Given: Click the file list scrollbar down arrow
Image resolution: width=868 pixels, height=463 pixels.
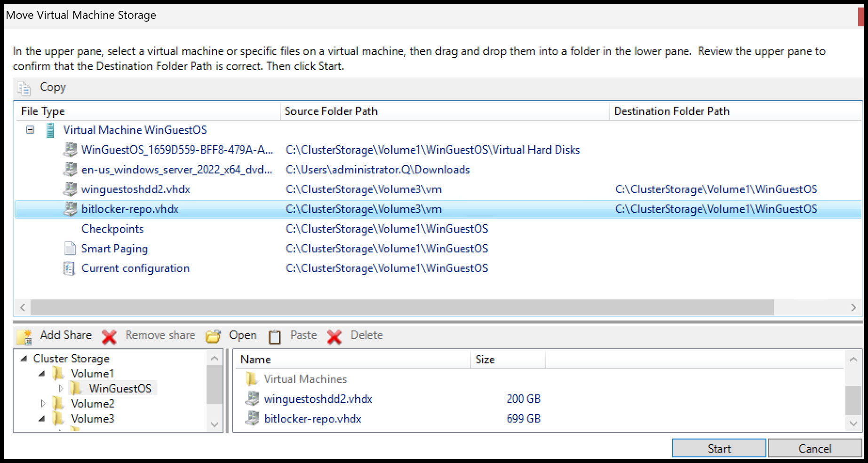Looking at the screenshot, I should (x=853, y=423).
